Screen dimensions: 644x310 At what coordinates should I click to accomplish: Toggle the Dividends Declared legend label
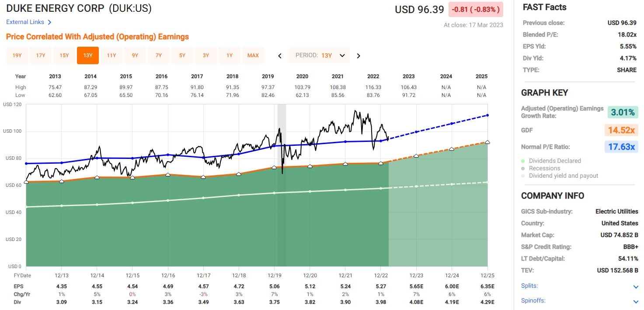(555, 161)
